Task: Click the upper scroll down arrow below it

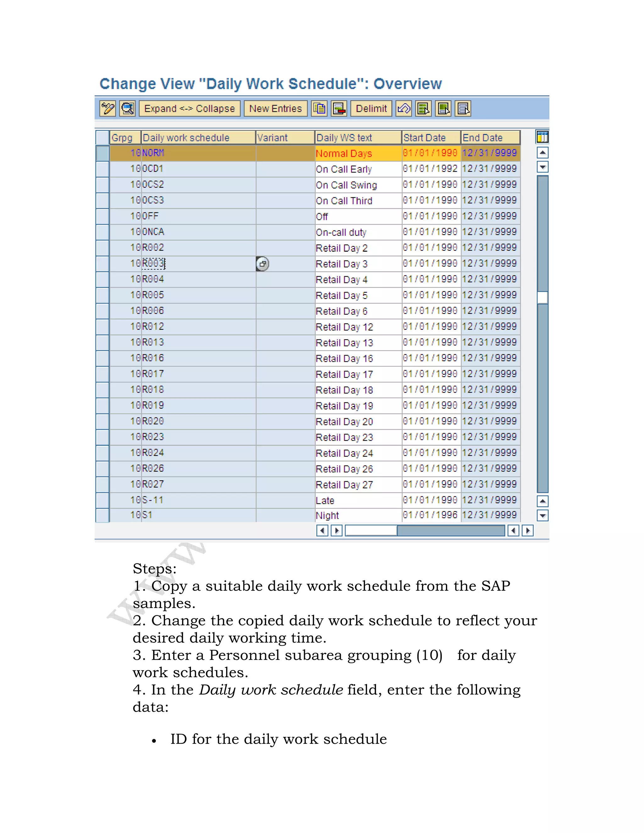Action: (x=542, y=167)
